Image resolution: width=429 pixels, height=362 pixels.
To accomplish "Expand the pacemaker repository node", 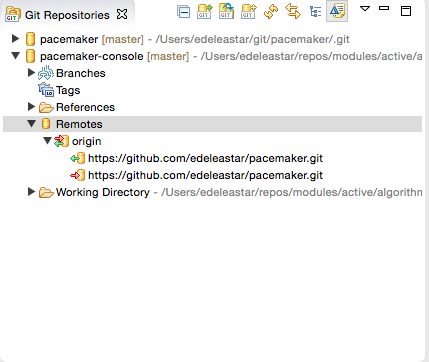I will point(15,38).
